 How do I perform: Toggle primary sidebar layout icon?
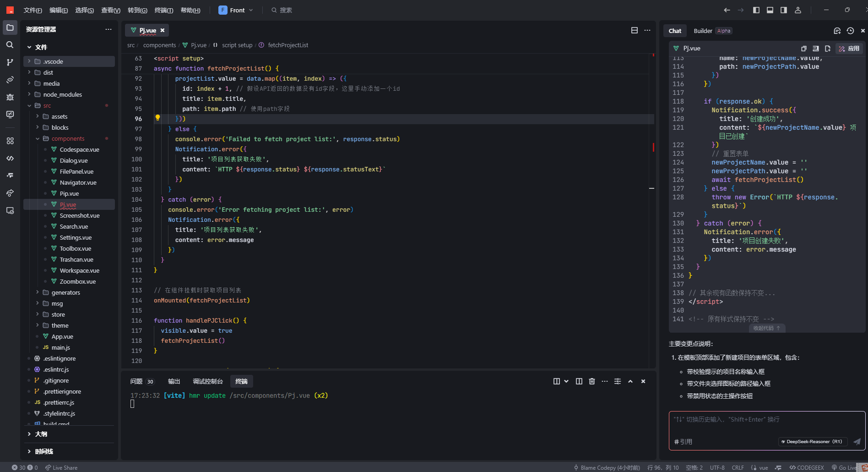(x=756, y=10)
